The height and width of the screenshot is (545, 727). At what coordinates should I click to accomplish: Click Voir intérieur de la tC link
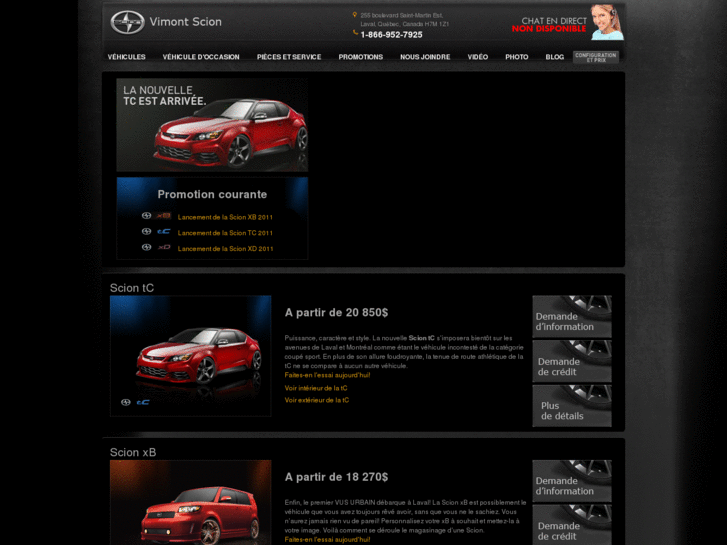click(x=316, y=388)
